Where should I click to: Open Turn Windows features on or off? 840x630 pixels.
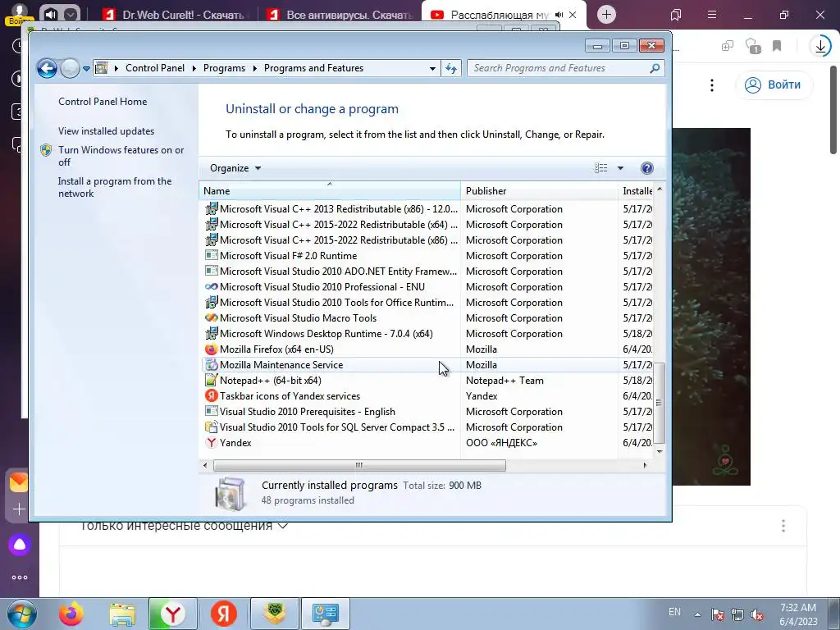[x=121, y=156]
